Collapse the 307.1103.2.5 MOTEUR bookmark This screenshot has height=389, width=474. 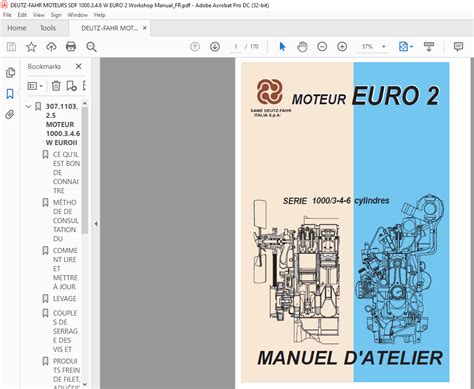[x=29, y=107]
